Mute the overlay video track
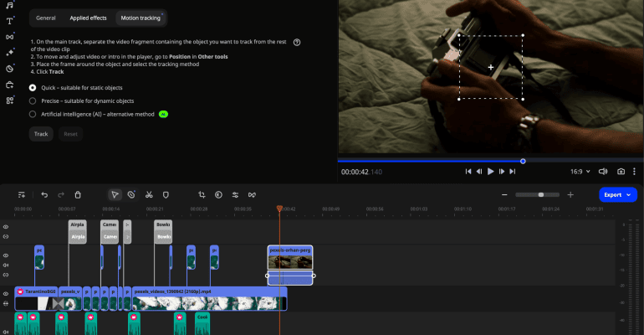 [6, 265]
